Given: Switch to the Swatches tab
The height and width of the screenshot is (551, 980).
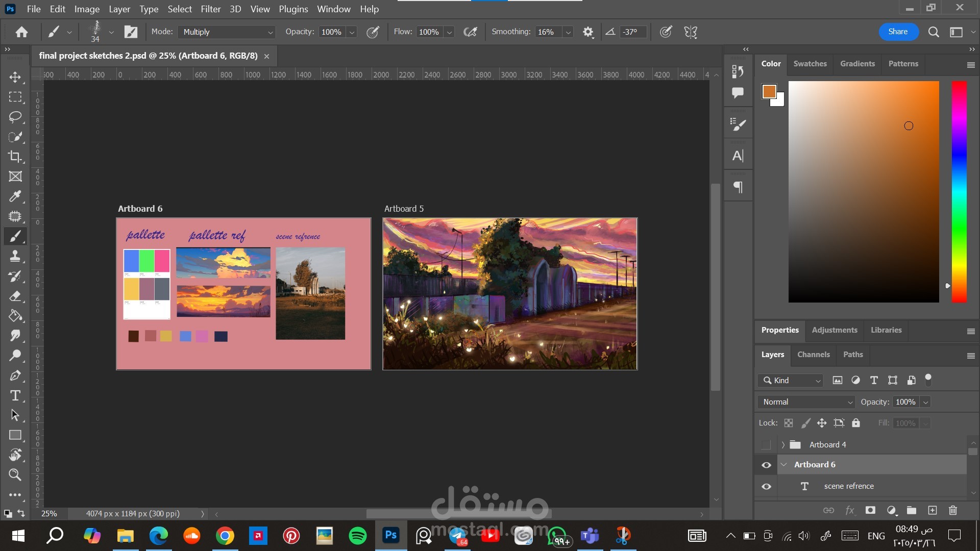Looking at the screenshot, I should tap(810, 64).
